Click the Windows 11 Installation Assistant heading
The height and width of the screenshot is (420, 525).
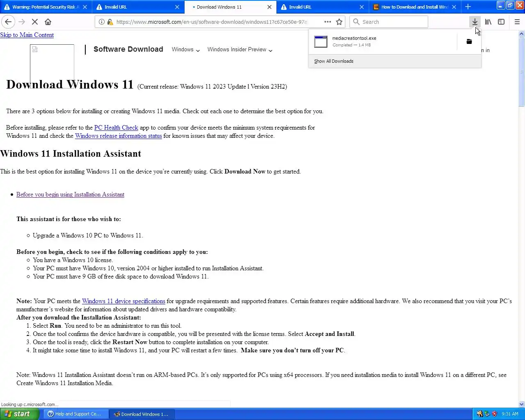pyautogui.click(x=71, y=154)
